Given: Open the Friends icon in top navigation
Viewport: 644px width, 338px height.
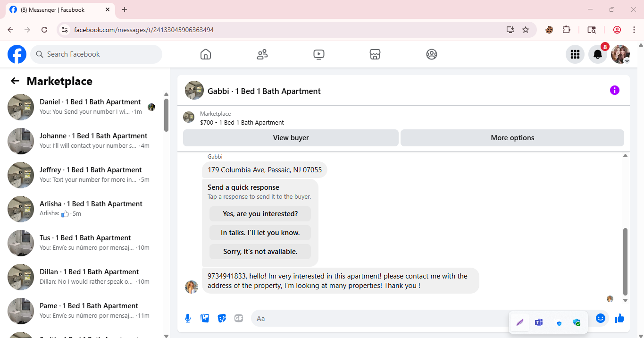Looking at the screenshot, I should (262, 54).
